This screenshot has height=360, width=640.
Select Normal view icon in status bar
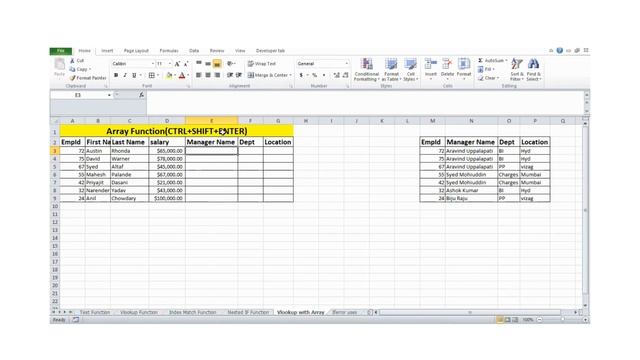(x=500, y=320)
